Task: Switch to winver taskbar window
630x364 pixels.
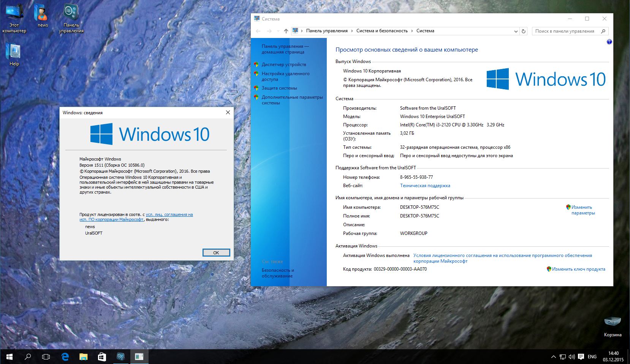Action: tap(139, 357)
